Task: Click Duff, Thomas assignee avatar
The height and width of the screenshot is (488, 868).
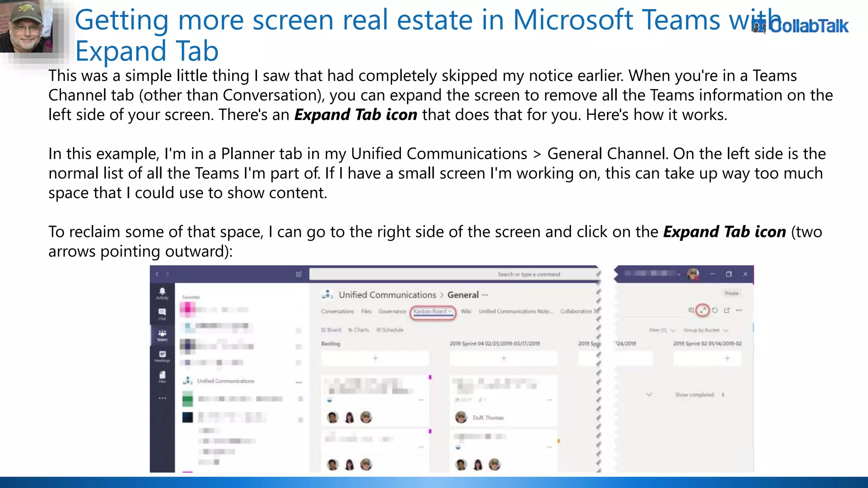Action: pyautogui.click(x=461, y=417)
